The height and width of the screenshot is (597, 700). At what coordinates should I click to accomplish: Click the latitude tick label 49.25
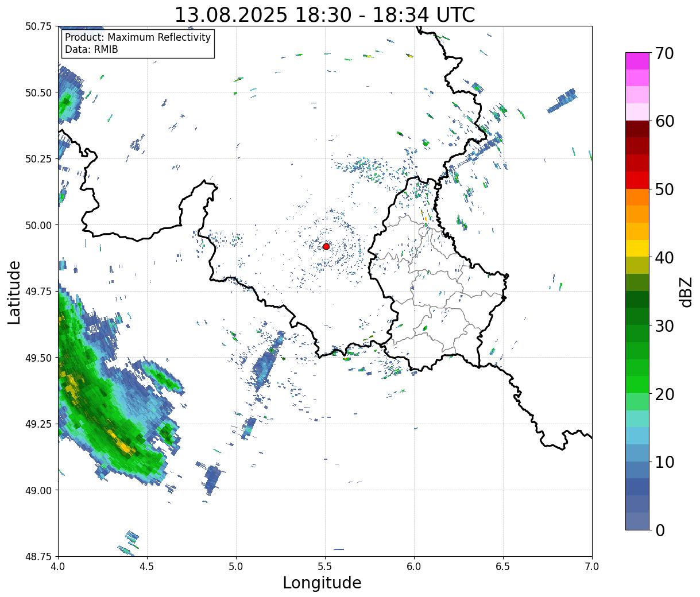click(x=38, y=424)
